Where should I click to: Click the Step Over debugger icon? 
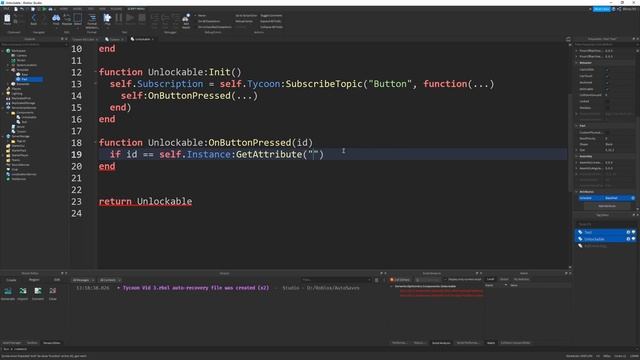165,18
